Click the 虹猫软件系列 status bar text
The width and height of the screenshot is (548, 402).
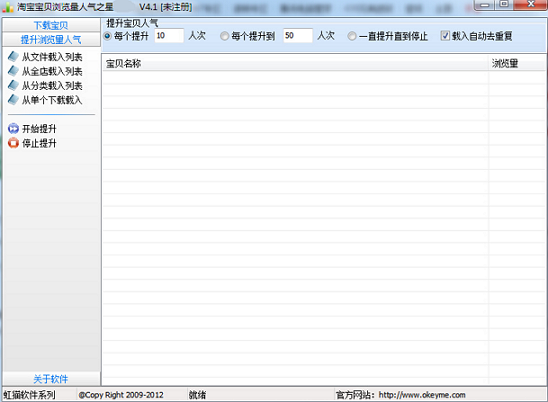pos(29,395)
